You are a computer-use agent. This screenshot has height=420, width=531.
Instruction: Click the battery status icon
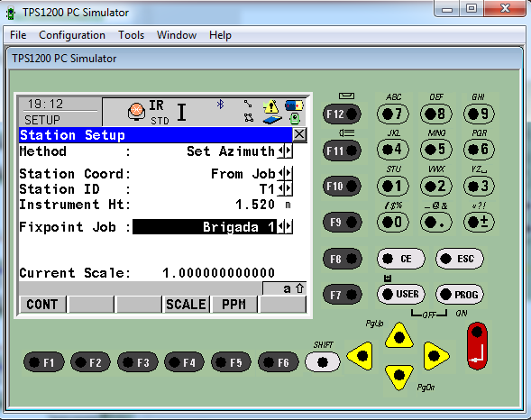pyautogui.click(x=294, y=105)
